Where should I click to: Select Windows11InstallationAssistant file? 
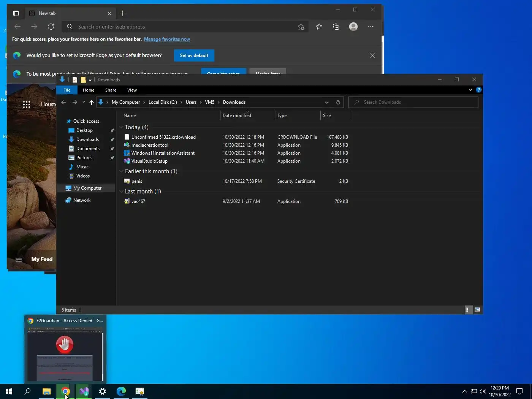coord(163,153)
